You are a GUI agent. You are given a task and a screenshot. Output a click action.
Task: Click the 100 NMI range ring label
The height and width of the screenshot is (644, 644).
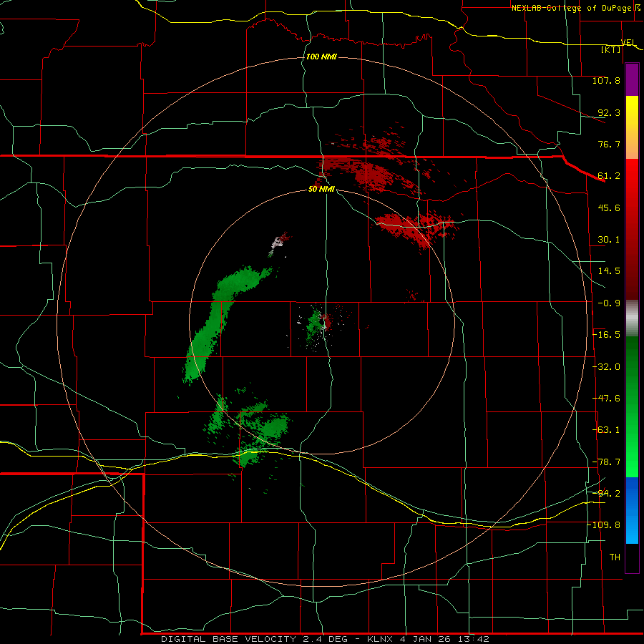point(321,57)
